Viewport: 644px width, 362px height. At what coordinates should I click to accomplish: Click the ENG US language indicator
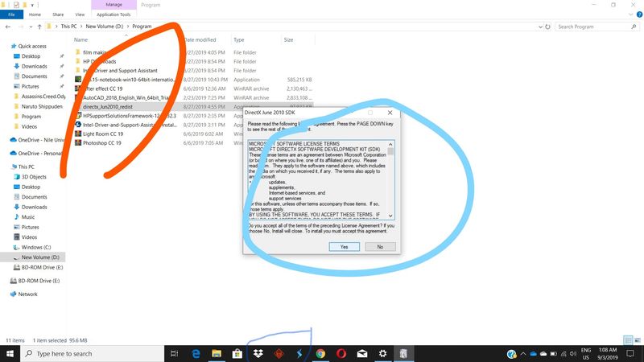tap(586, 353)
